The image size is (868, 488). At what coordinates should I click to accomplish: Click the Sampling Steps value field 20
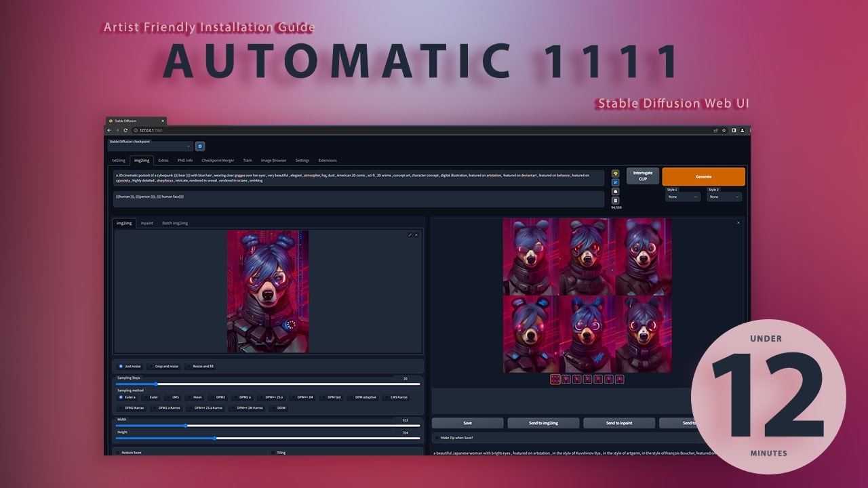[x=406, y=379]
